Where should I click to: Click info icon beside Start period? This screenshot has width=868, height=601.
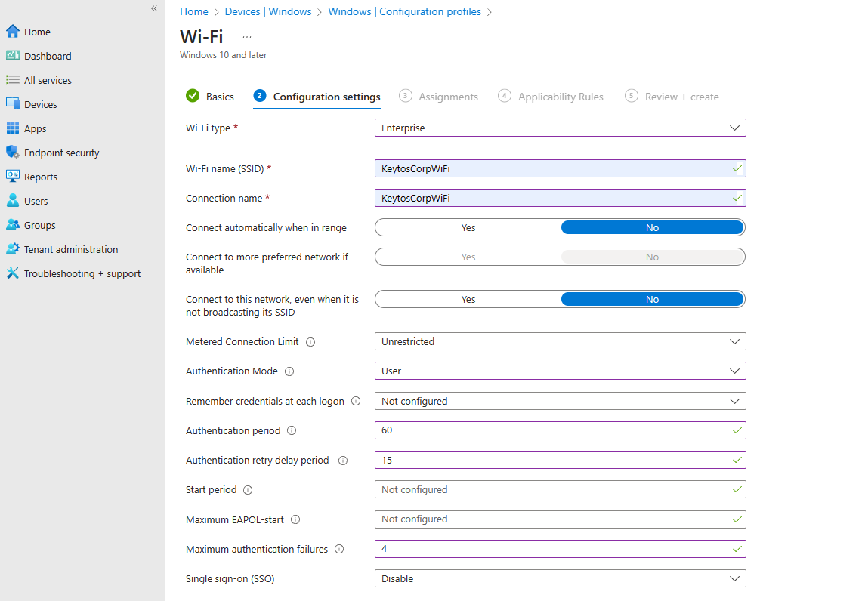[x=248, y=490]
